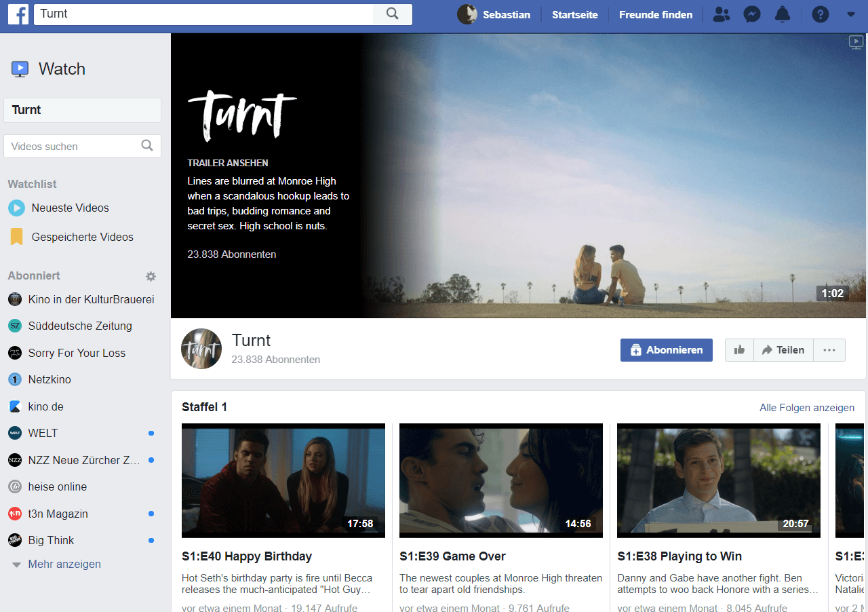This screenshot has height=612, width=868.
Task: Open Freunde finden
Action: 656,14
